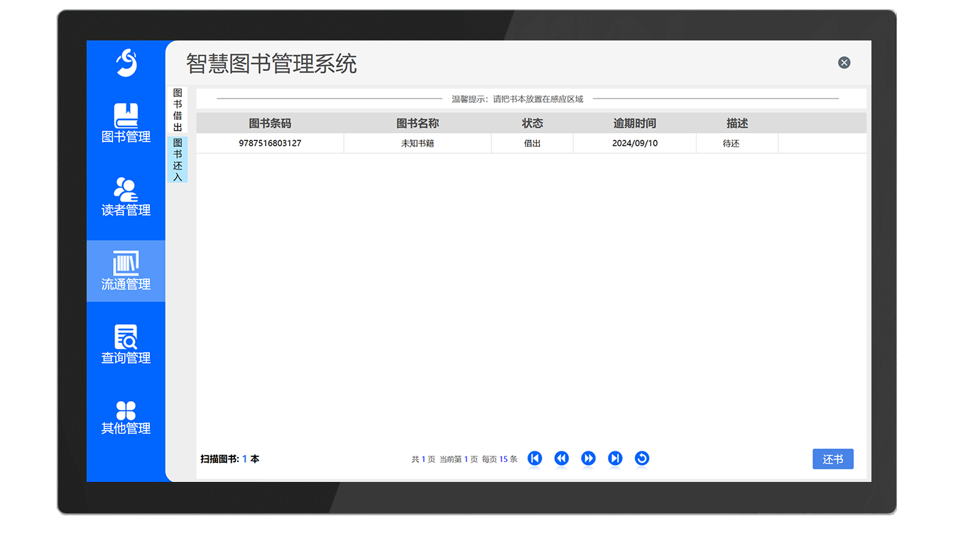973x560 pixels.
Task: Jump to the last page icon
Action: (x=615, y=459)
